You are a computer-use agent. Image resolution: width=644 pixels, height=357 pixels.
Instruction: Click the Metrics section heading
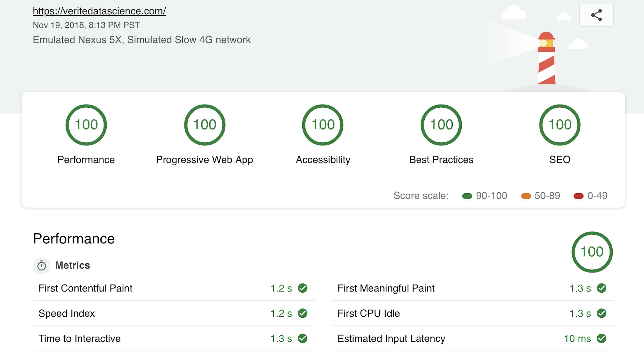click(72, 265)
